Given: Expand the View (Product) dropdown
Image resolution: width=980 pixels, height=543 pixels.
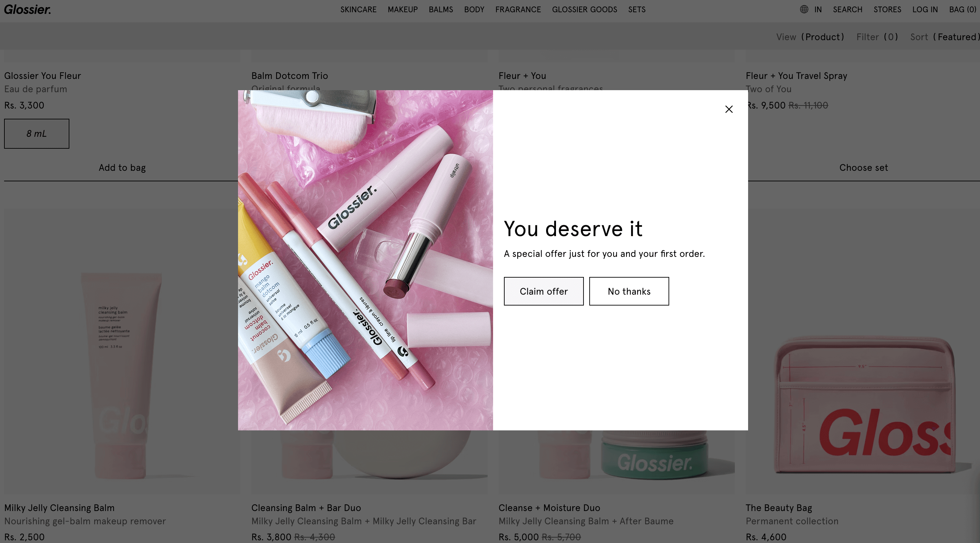Looking at the screenshot, I should click(810, 37).
